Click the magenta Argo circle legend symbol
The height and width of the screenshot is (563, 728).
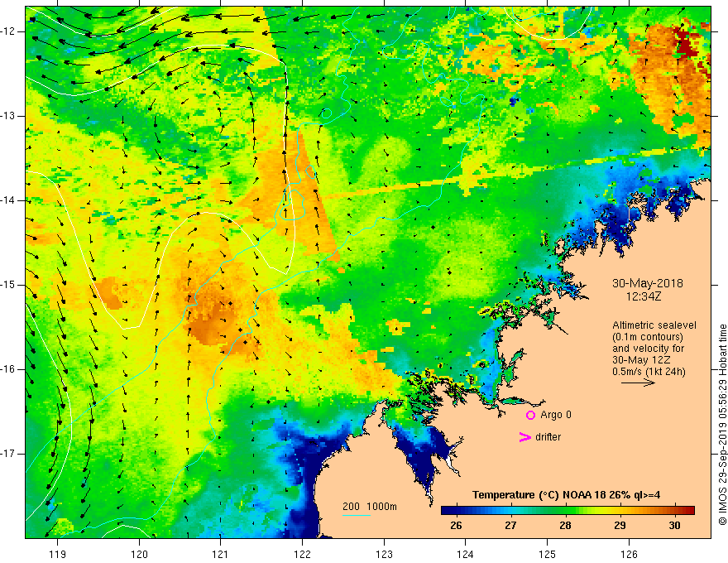click(x=530, y=415)
